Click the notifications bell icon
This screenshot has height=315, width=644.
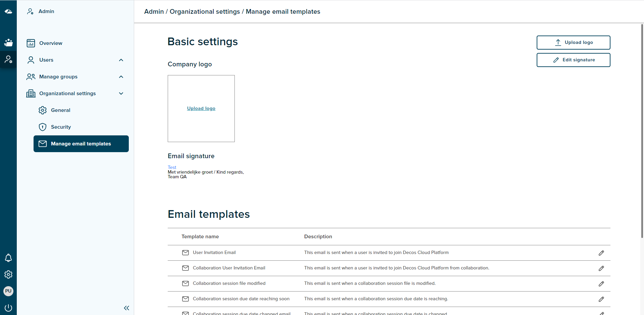click(x=8, y=258)
